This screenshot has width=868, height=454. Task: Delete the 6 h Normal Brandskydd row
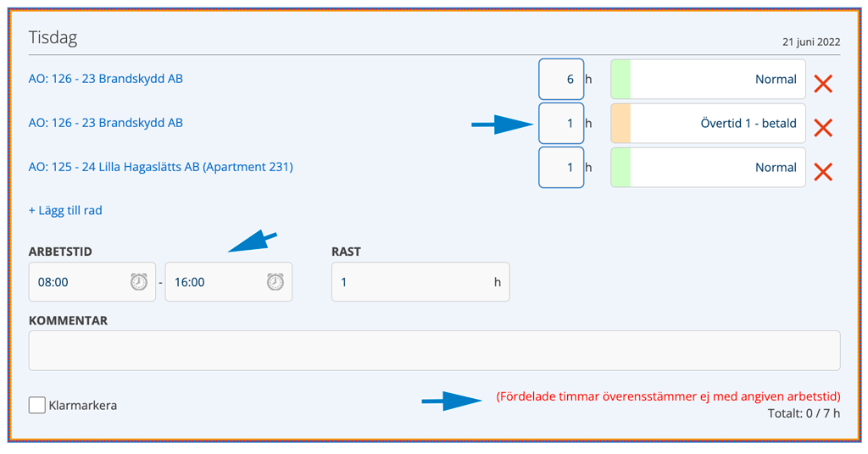click(823, 84)
